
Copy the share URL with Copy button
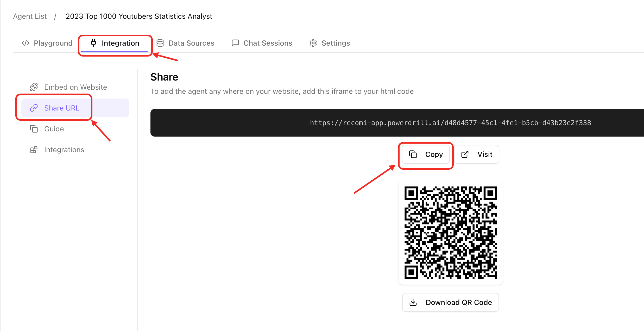pos(426,154)
